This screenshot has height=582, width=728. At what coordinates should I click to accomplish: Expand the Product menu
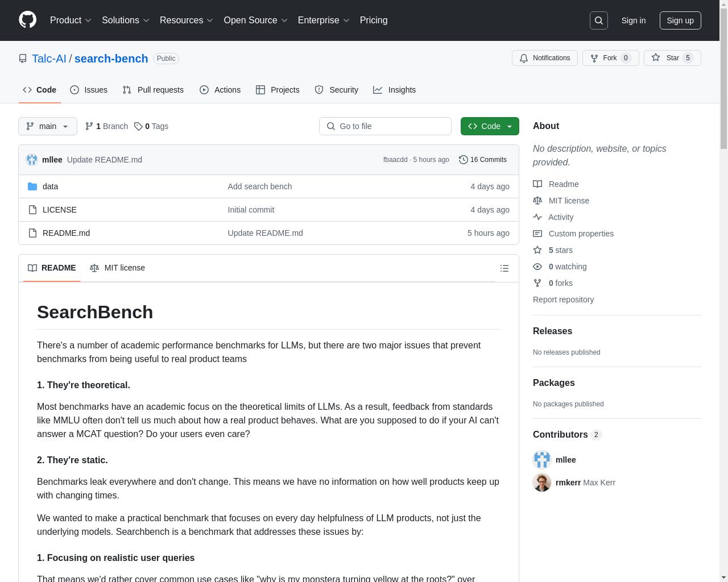click(x=71, y=20)
